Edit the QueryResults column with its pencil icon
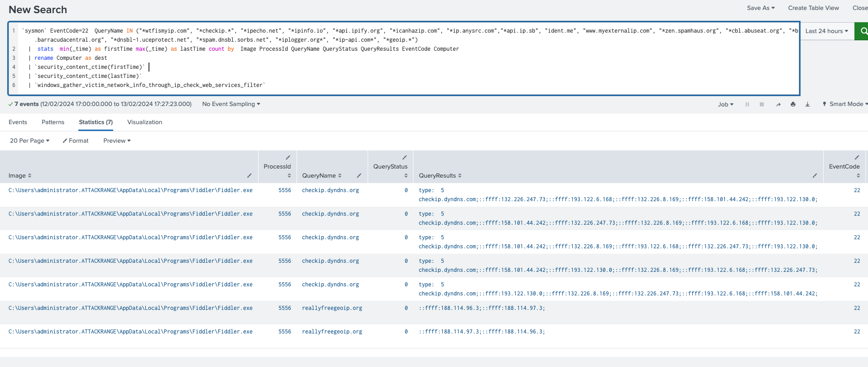This screenshot has height=367, width=868. click(x=815, y=175)
